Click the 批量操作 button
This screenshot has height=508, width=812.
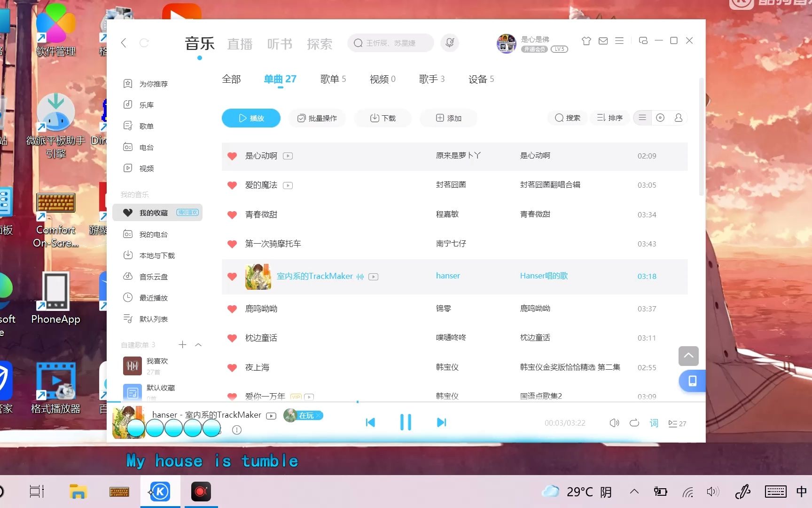317,118
